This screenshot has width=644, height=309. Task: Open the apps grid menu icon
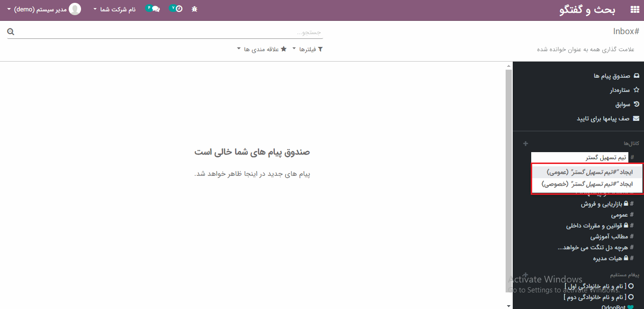point(635,9)
